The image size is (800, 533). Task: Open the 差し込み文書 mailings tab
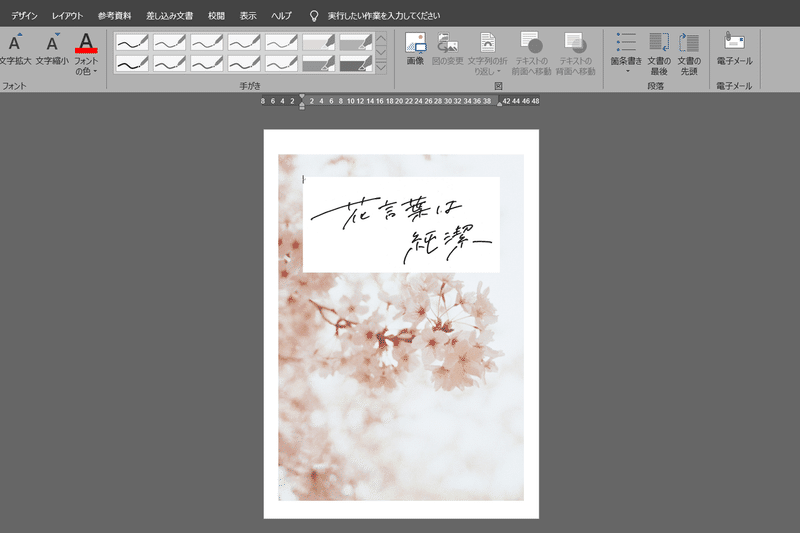[x=169, y=16]
